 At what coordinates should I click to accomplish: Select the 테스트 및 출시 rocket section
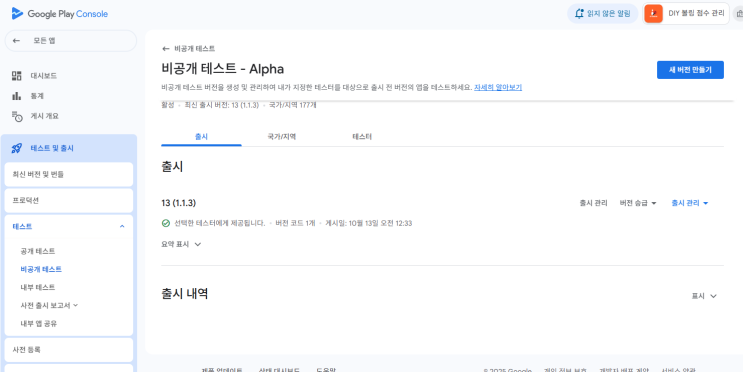[69, 148]
